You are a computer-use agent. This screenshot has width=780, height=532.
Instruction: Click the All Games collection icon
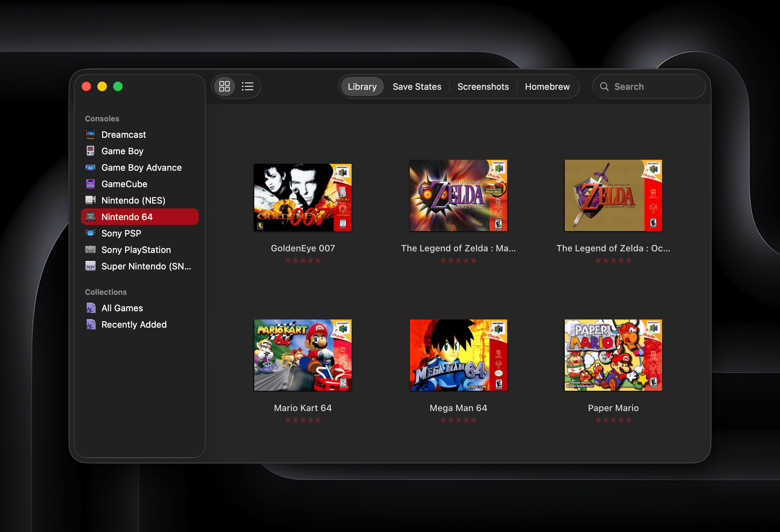coord(91,308)
